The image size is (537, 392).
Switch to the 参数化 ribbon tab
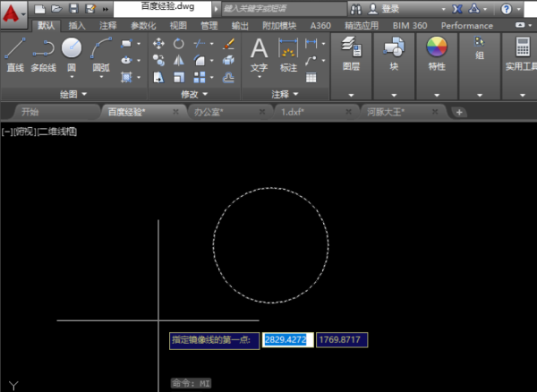pos(143,26)
